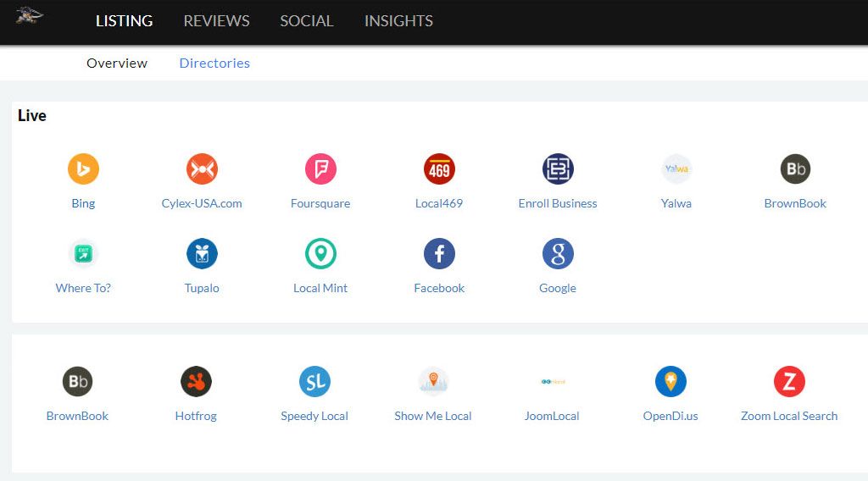Screen dimensions: 868x481
Task: Open the Google listing icon
Action: tap(558, 254)
